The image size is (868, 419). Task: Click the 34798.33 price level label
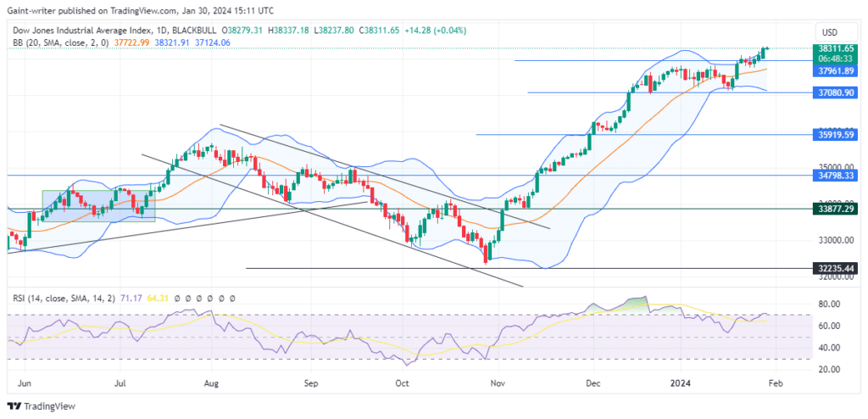pos(835,175)
